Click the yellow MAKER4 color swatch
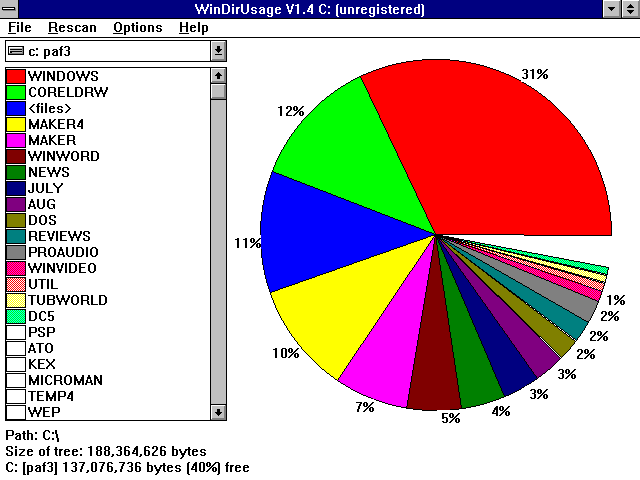 (x=15, y=124)
